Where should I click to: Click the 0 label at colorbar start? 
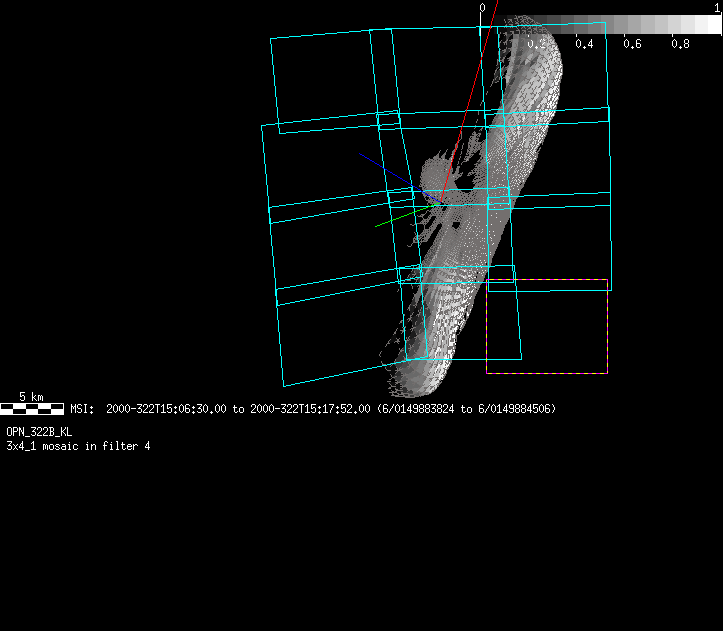pos(482,8)
